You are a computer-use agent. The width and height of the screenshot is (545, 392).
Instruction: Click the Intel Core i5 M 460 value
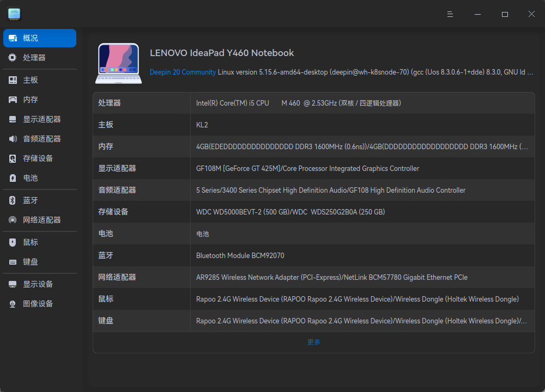tap(299, 103)
